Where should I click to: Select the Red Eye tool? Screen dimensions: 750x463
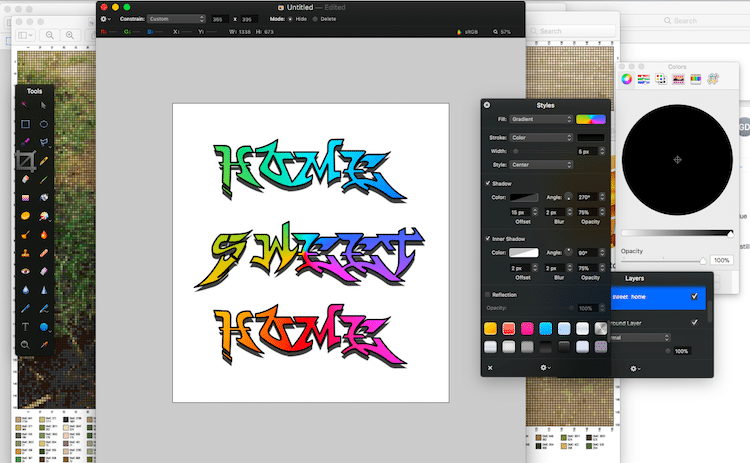click(x=26, y=271)
